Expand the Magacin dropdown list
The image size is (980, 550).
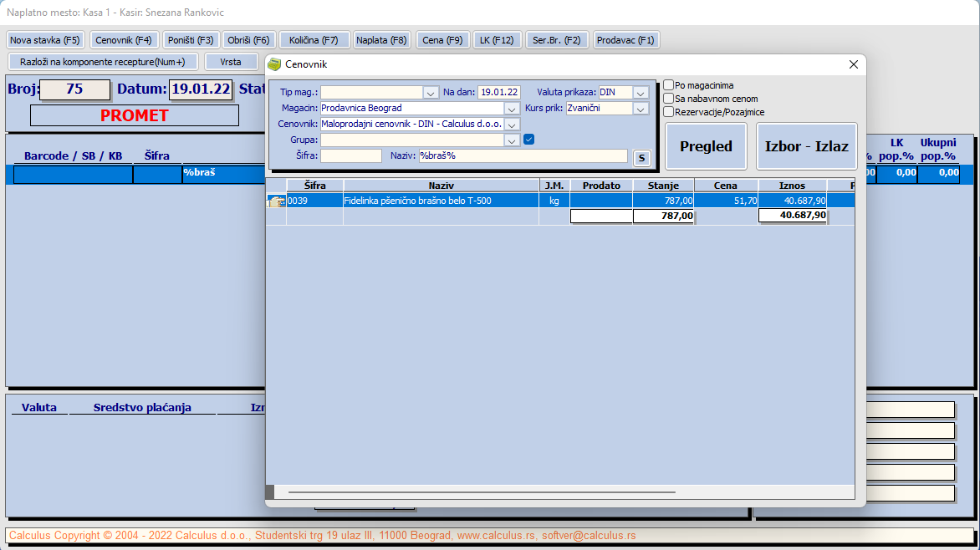click(511, 109)
